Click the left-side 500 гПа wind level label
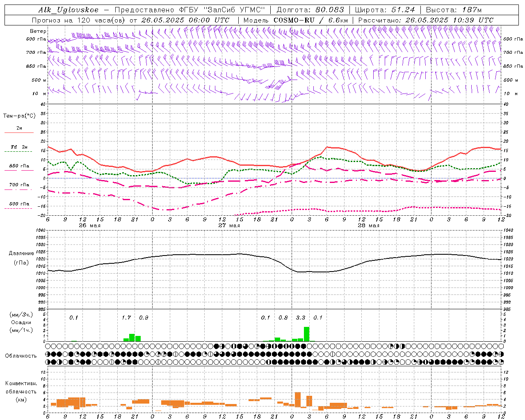 pyautogui.click(x=36, y=39)
